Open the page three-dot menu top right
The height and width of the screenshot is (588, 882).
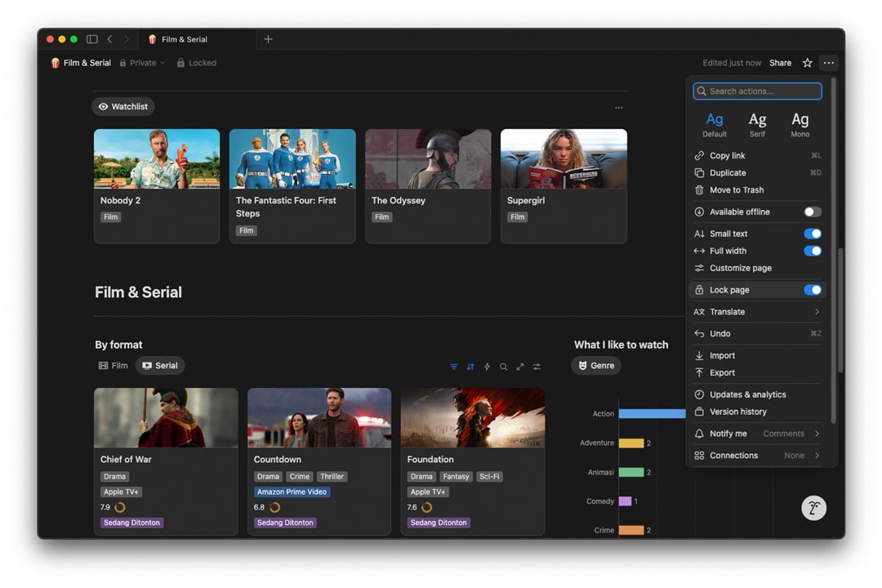click(829, 63)
